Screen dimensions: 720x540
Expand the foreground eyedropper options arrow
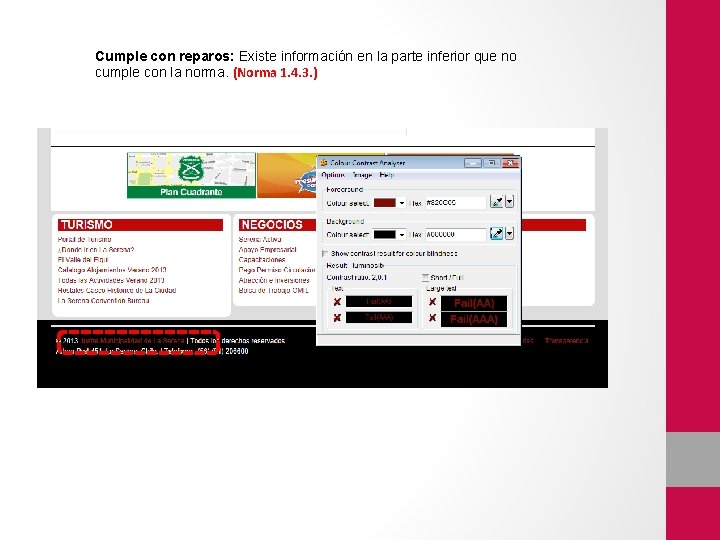click(x=509, y=202)
